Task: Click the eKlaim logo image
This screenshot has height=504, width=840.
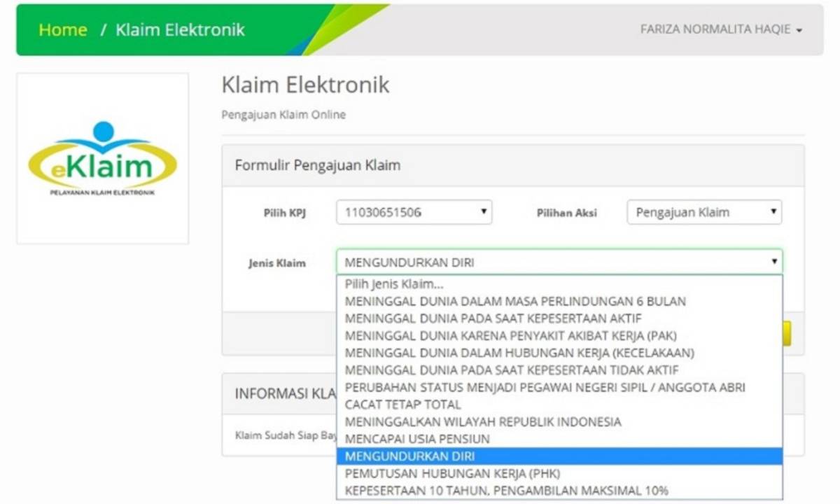Action: (x=102, y=158)
